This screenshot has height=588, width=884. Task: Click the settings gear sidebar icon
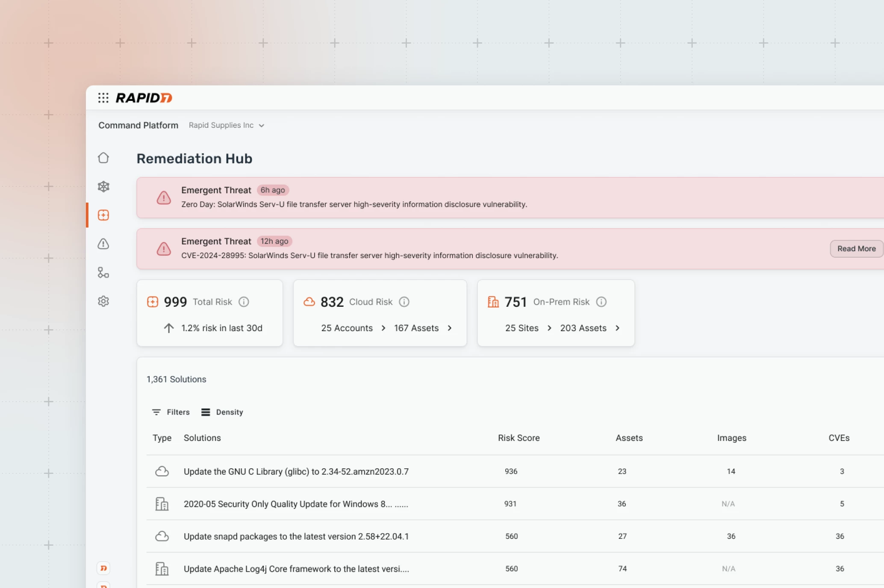click(104, 301)
